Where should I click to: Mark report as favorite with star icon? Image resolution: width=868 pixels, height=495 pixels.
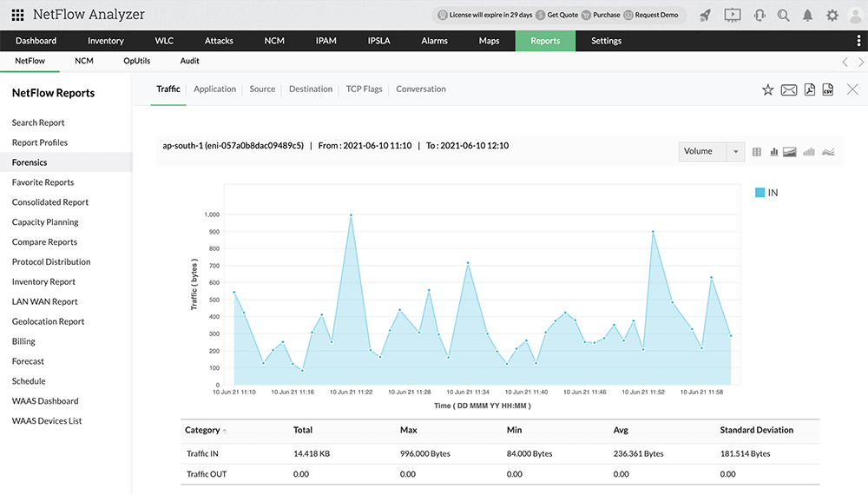tap(767, 89)
